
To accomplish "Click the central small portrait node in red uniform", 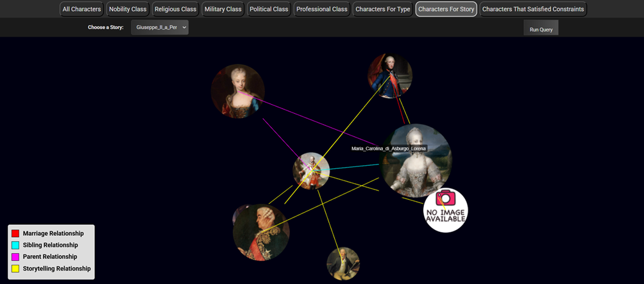I will 311,171.
